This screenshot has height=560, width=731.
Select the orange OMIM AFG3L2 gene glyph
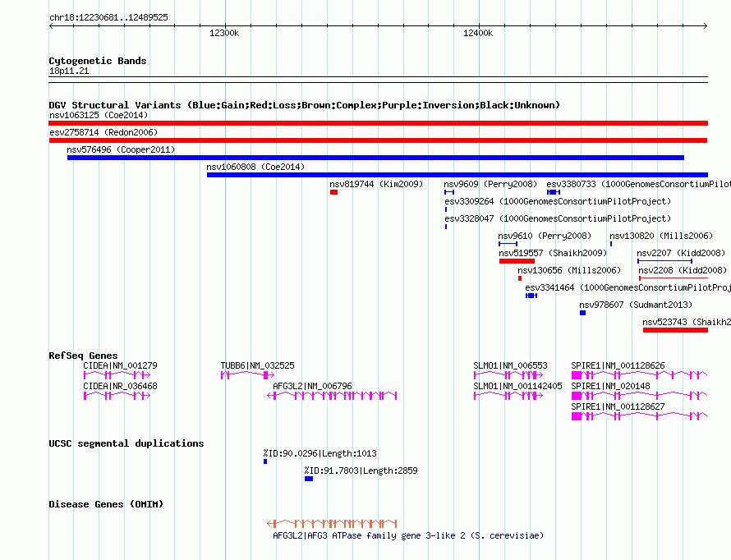332,523
